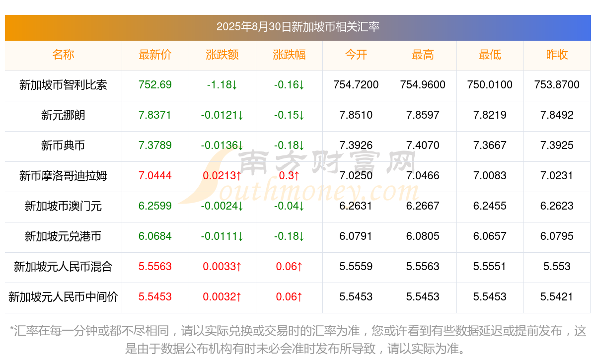Click the previous close 7.8492
The height and width of the screenshot is (364, 596).
(557, 115)
